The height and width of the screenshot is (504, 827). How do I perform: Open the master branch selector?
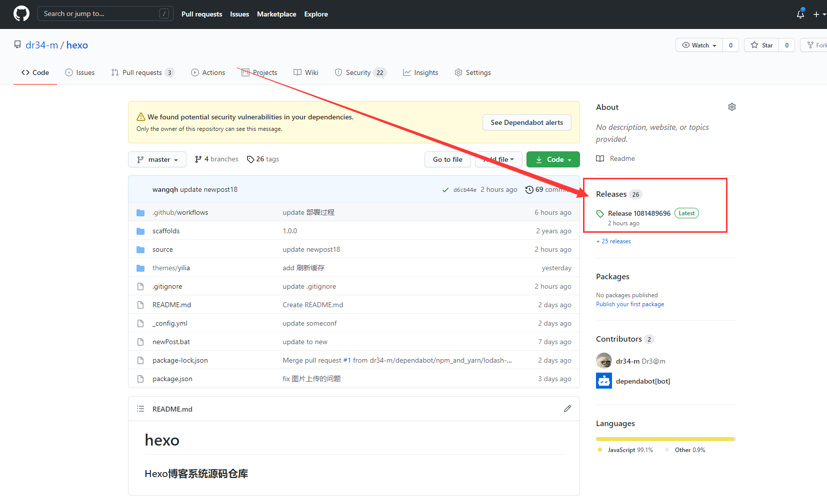157,159
